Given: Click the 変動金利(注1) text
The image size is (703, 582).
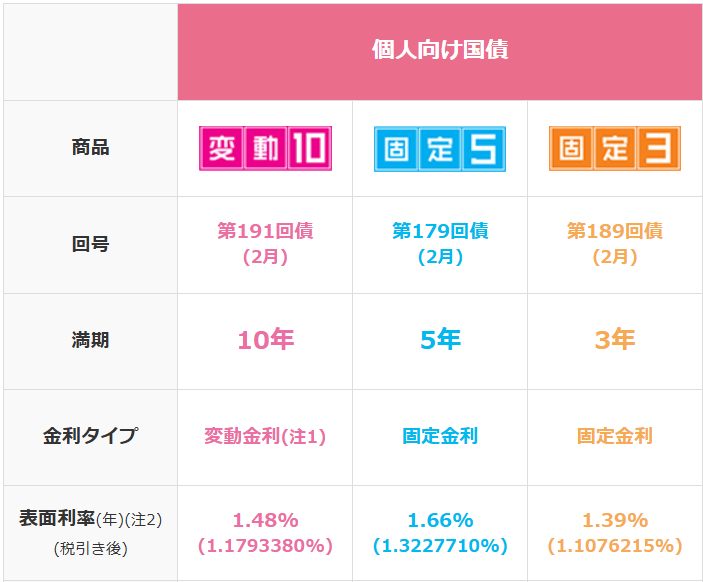Looking at the screenshot, I should (x=265, y=436).
